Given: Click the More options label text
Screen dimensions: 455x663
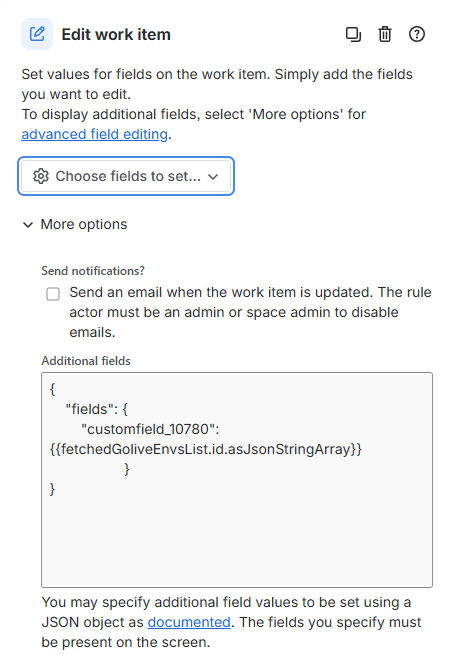Looking at the screenshot, I should coord(84,224).
